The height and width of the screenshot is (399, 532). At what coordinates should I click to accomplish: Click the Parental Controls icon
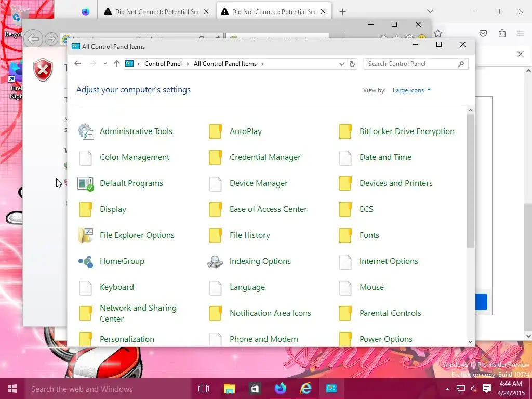click(345, 313)
